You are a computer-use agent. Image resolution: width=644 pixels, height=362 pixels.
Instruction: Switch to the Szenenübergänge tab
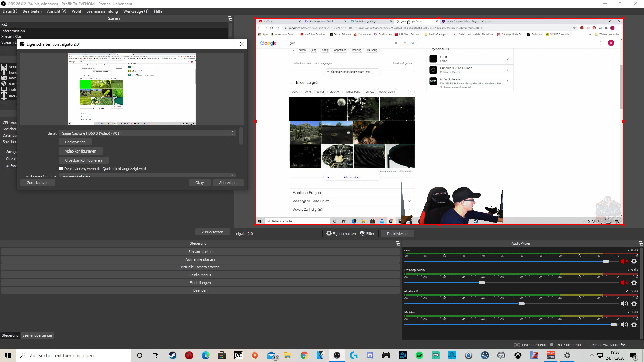point(37,335)
